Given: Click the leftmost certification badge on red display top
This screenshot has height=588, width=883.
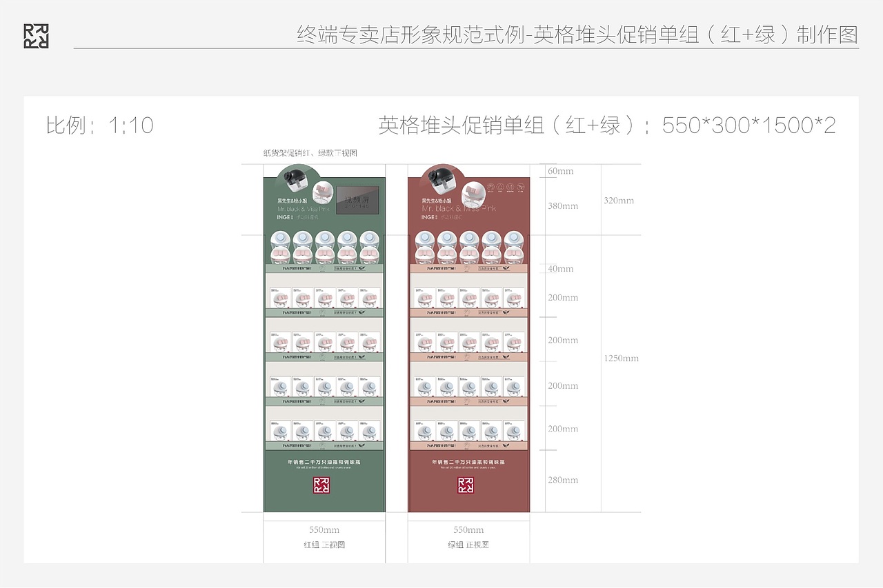Looking at the screenshot, I should 490,187.
